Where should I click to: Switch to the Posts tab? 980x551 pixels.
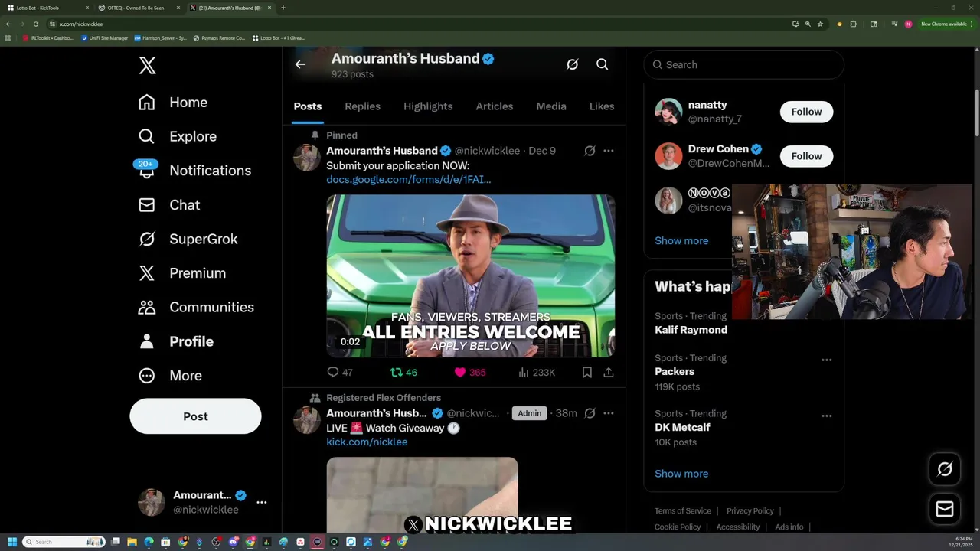tap(308, 106)
